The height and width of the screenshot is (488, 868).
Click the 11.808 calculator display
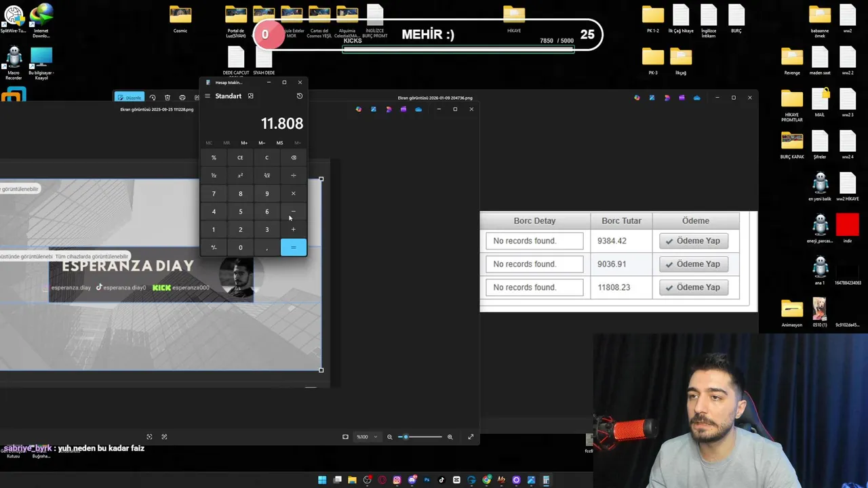click(x=282, y=123)
